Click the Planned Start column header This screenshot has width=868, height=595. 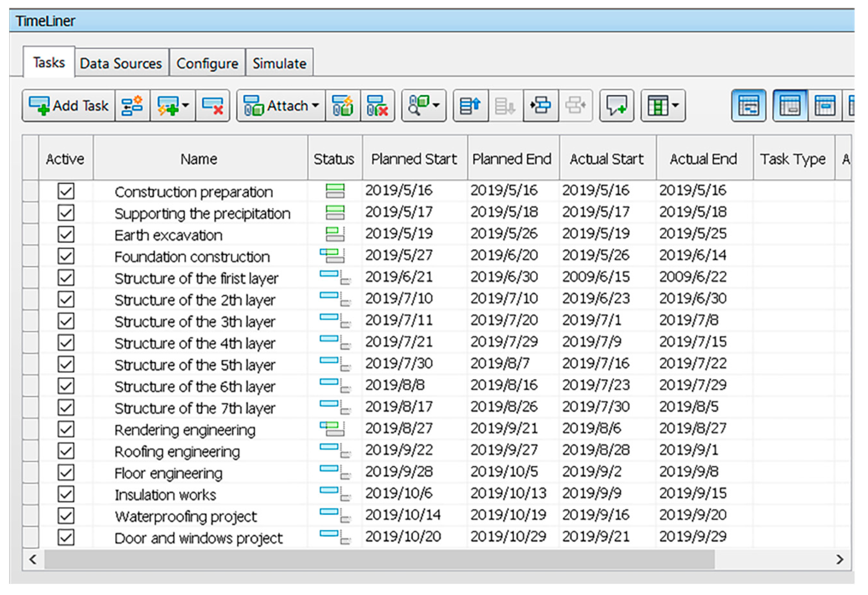coord(414,159)
